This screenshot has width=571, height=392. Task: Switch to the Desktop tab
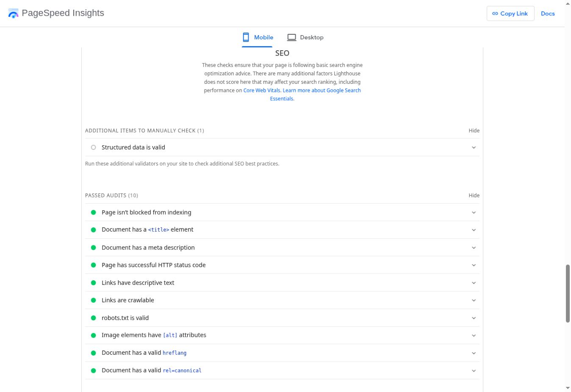(x=305, y=37)
